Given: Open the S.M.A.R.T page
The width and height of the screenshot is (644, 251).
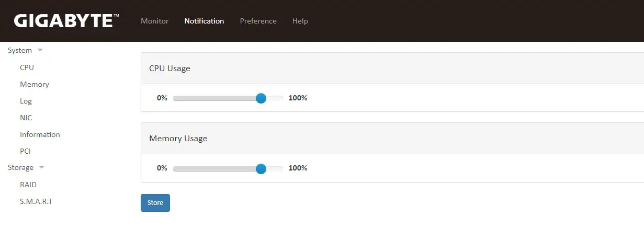Looking at the screenshot, I should tap(36, 201).
